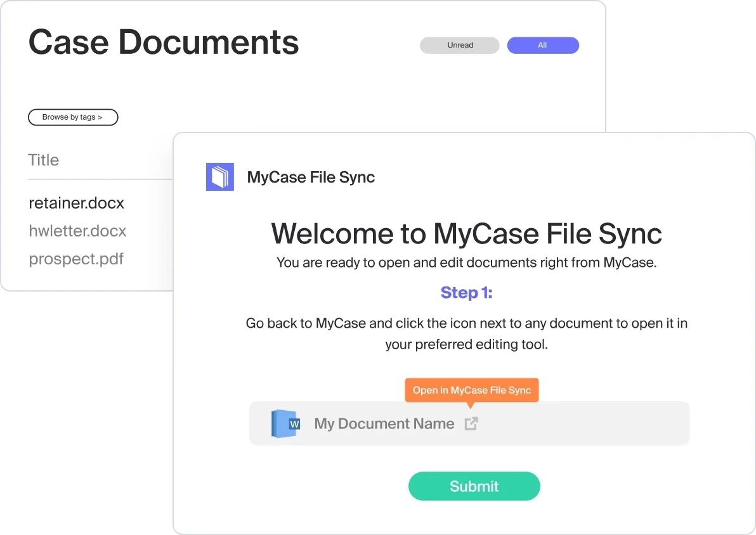This screenshot has height=535, width=756.
Task: Sort documents by the Title column
Action: pyautogui.click(x=44, y=160)
